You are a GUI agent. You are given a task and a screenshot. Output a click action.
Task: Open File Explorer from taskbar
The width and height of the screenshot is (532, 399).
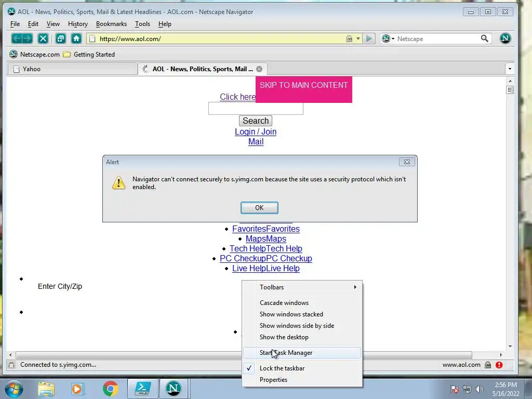(x=46, y=389)
